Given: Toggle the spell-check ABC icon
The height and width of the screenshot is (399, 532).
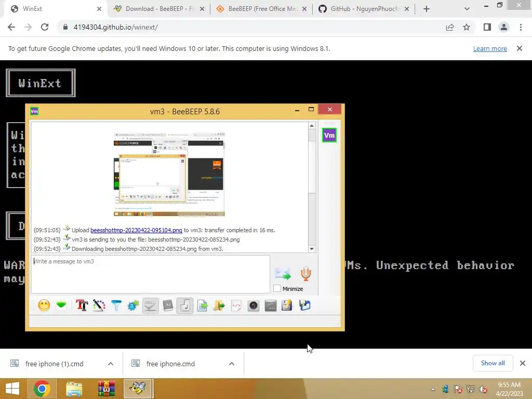Looking at the screenshot, I should pos(150,305).
